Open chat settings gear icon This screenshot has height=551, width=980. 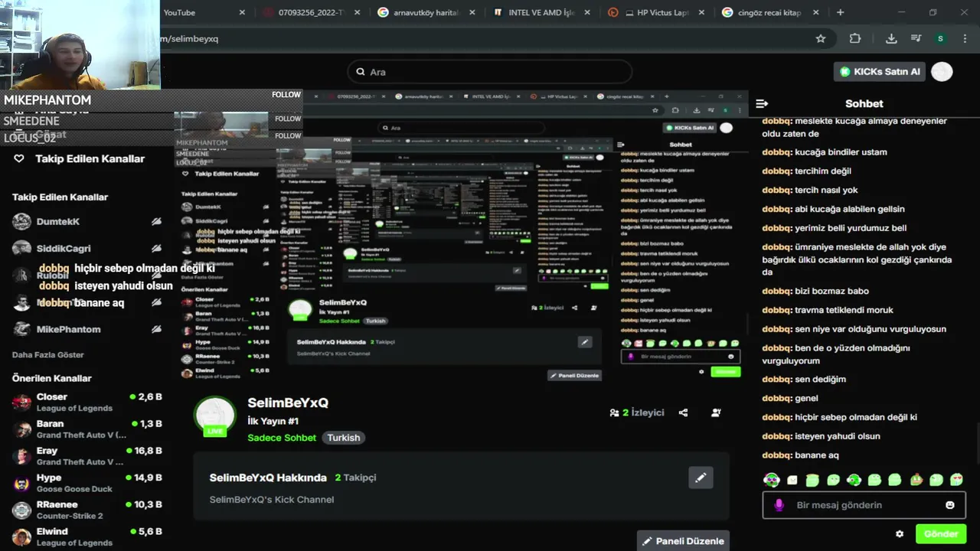point(900,534)
